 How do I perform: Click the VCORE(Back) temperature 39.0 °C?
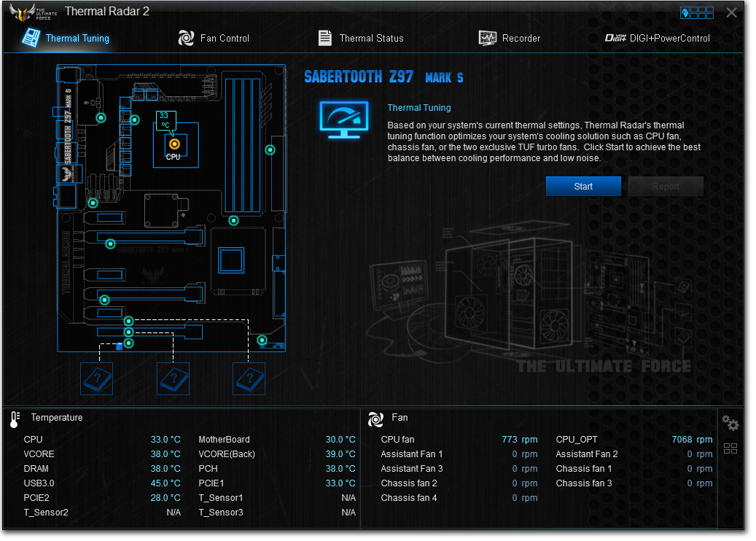click(340, 454)
